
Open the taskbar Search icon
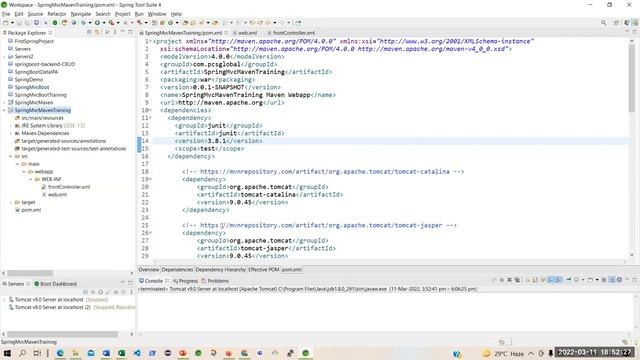tap(22, 353)
